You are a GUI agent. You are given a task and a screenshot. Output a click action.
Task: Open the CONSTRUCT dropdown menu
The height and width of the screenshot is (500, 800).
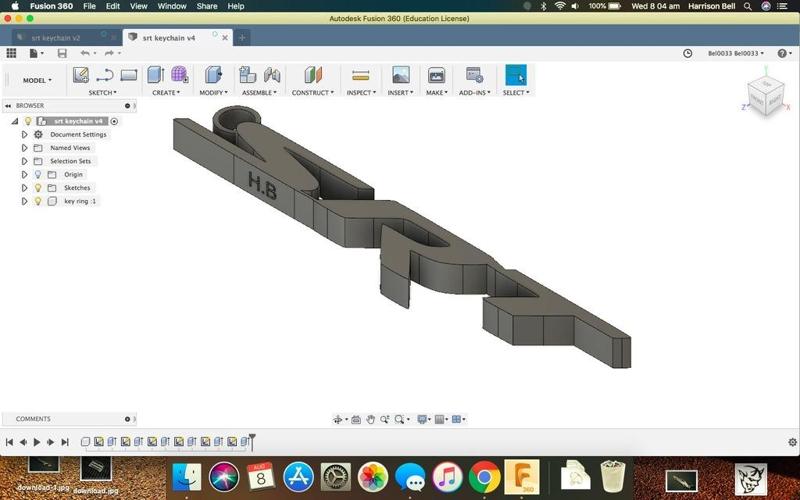[x=313, y=93]
